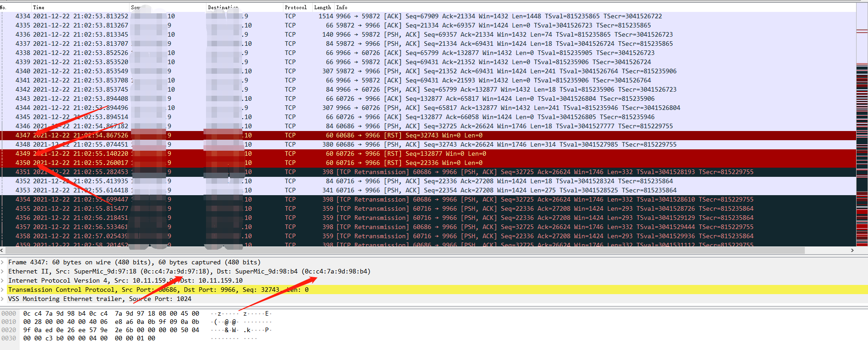Expand Transmission Control Protocol details row

pyautogui.click(x=3, y=290)
